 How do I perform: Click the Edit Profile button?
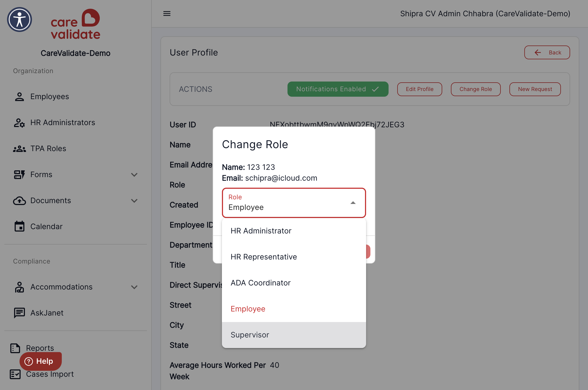coord(419,89)
